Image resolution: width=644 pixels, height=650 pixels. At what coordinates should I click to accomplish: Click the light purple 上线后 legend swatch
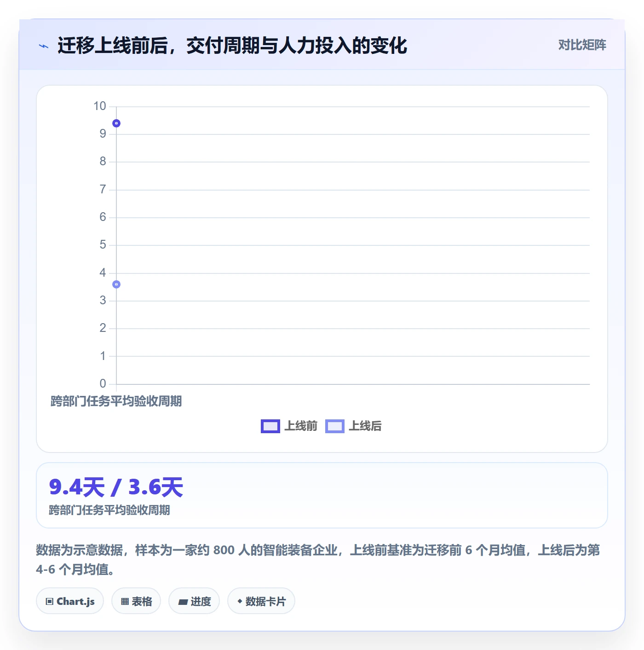[x=334, y=426]
